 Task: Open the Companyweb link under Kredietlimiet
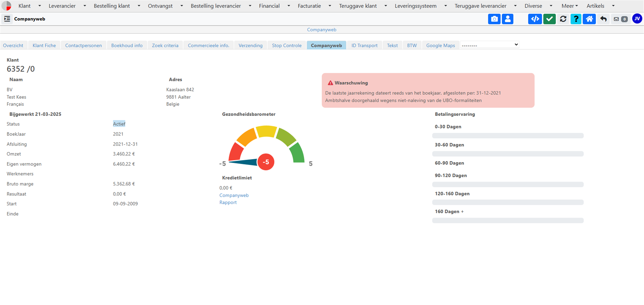tap(234, 195)
